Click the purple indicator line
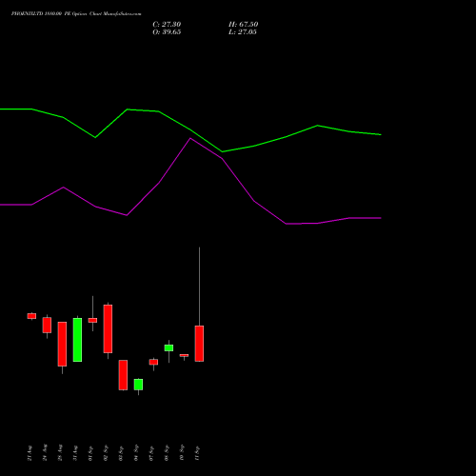 point(190,139)
